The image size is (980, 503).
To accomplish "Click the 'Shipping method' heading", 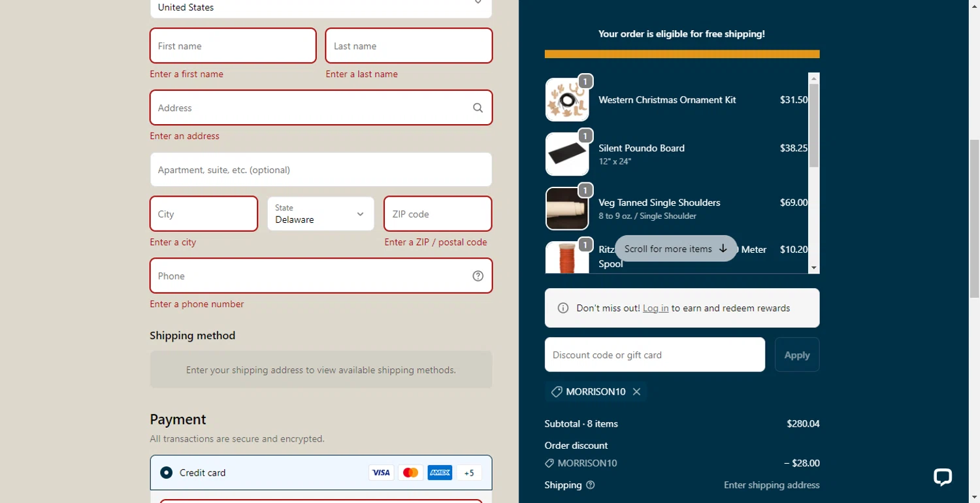I will [x=192, y=335].
